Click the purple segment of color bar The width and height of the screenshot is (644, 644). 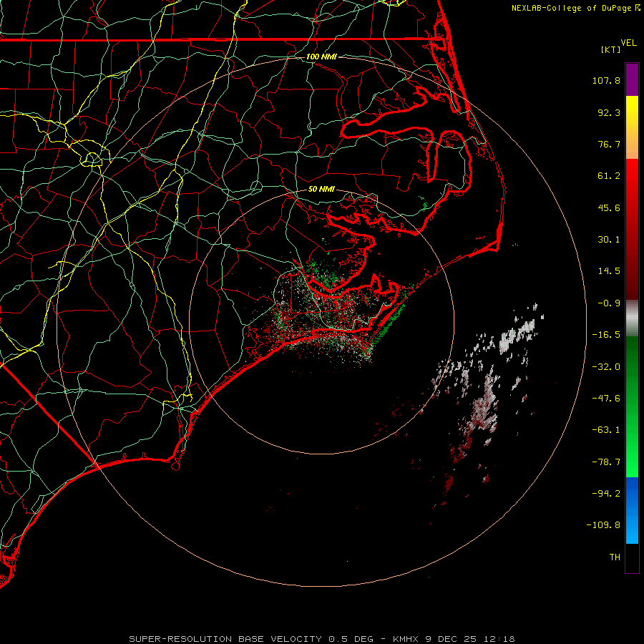coord(632,79)
